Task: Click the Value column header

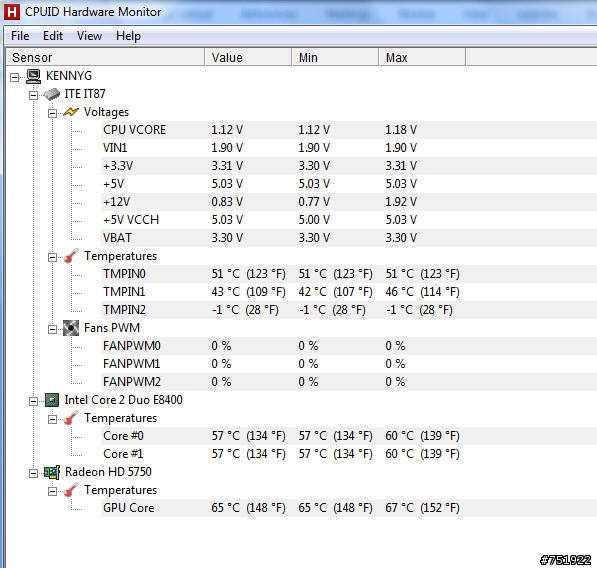Action: coord(249,57)
